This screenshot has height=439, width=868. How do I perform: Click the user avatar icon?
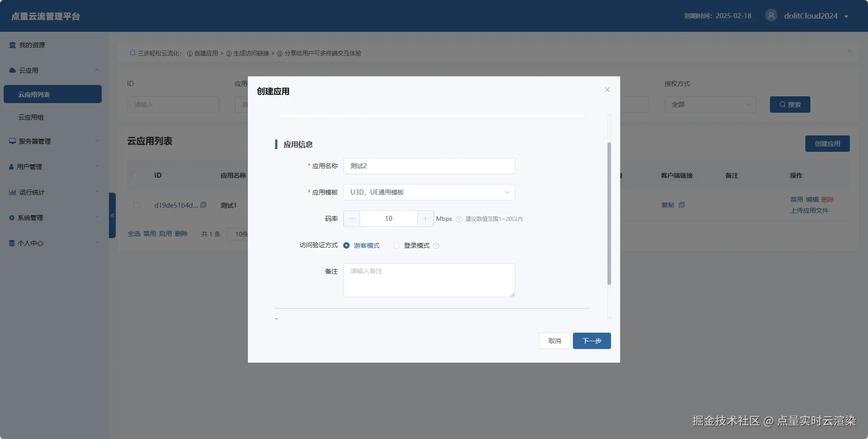pos(771,15)
